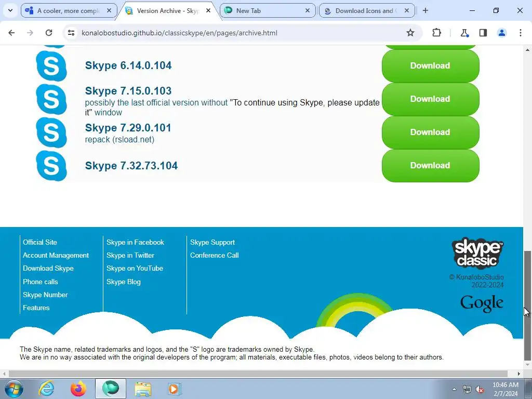Open Skype Number footer link

click(x=46, y=295)
